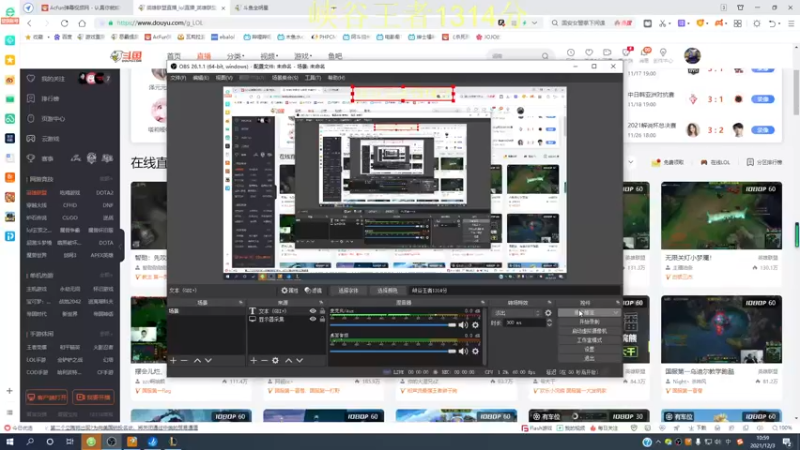800x450 pixels.
Task: Open 视图(V) menu in OBS
Action: tap(224, 78)
